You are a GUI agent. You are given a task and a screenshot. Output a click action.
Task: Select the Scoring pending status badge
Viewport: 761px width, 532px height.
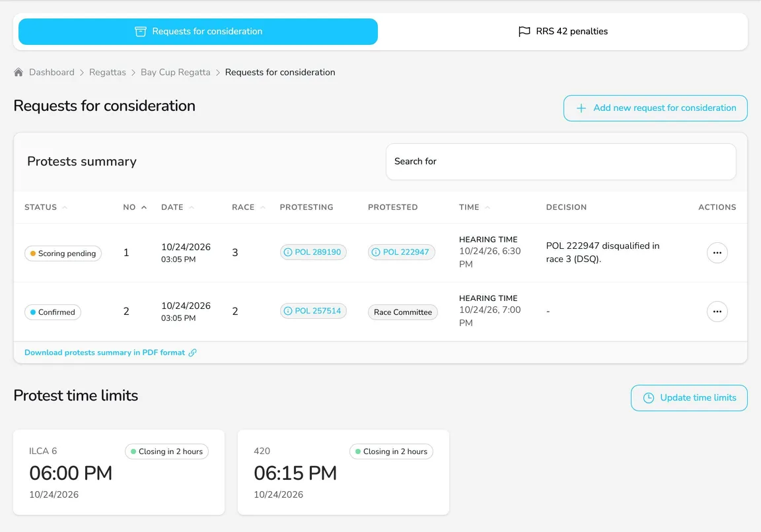[x=63, y=253]
